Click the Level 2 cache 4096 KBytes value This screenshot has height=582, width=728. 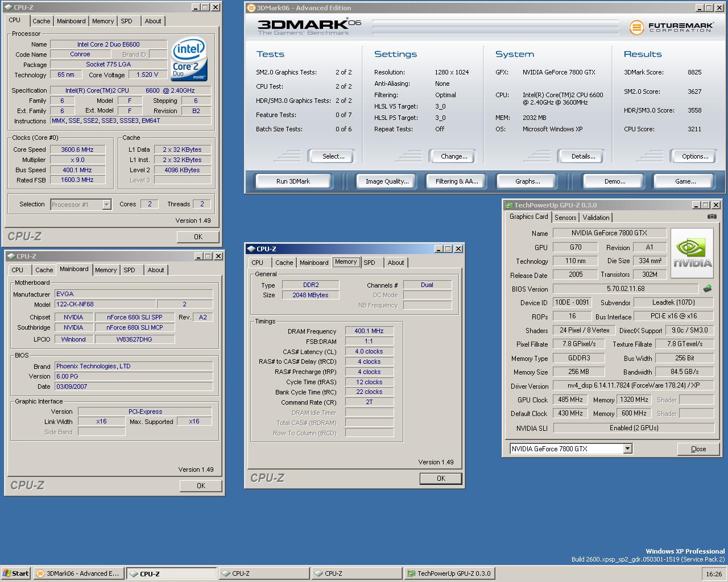coord(183,170)
